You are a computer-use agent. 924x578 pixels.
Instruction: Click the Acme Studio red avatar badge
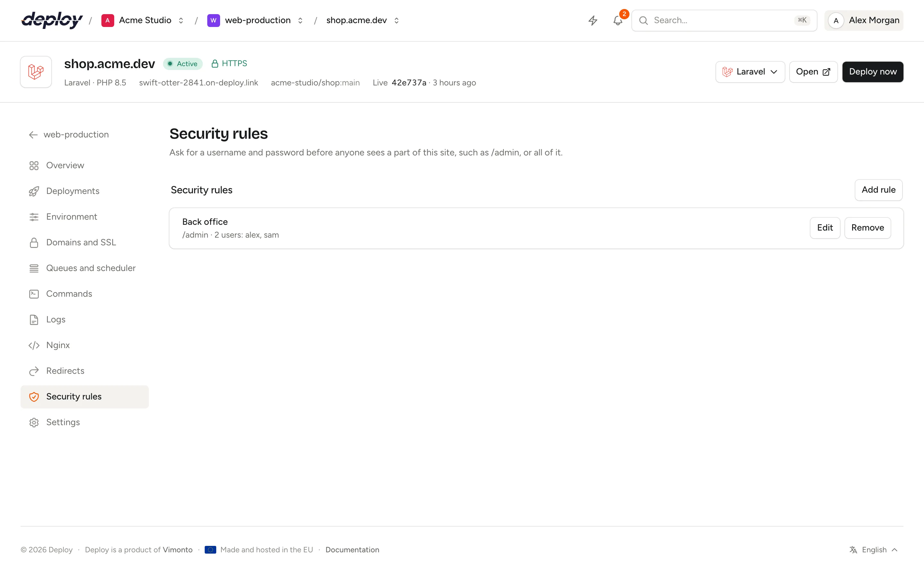108,20
